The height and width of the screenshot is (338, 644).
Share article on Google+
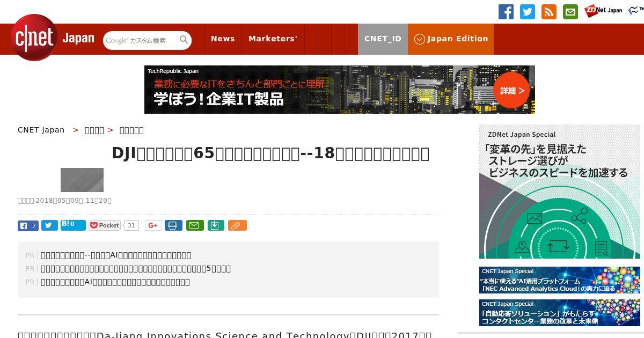pyautogui.click(x=153, y=225)
